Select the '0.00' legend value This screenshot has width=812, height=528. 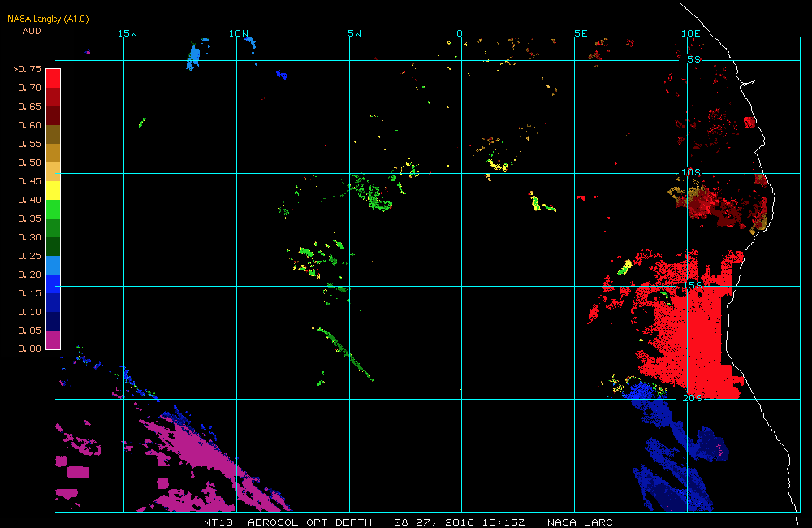click(29, 348)
